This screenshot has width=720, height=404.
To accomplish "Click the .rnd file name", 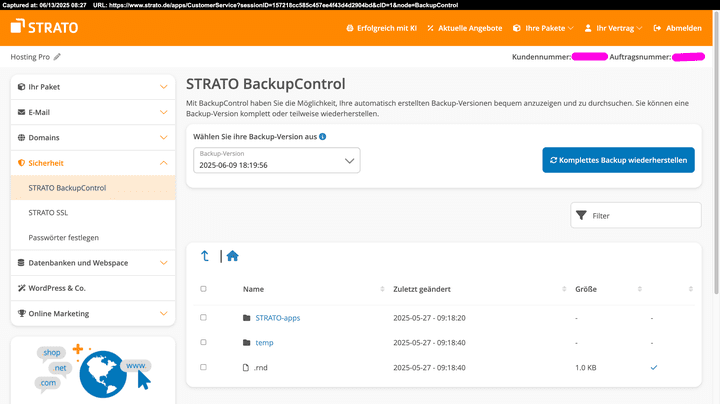I will pyautogui.click(x=261, y=367).
